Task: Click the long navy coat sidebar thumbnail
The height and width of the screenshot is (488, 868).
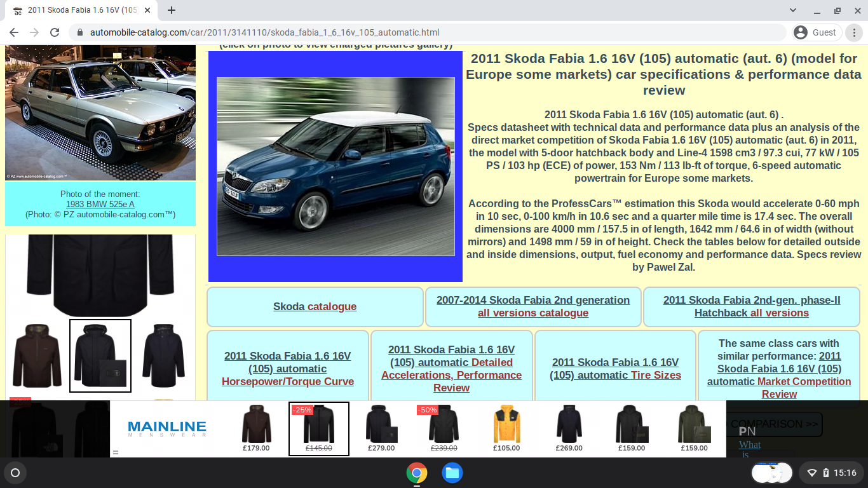Action: pos(164,356)
